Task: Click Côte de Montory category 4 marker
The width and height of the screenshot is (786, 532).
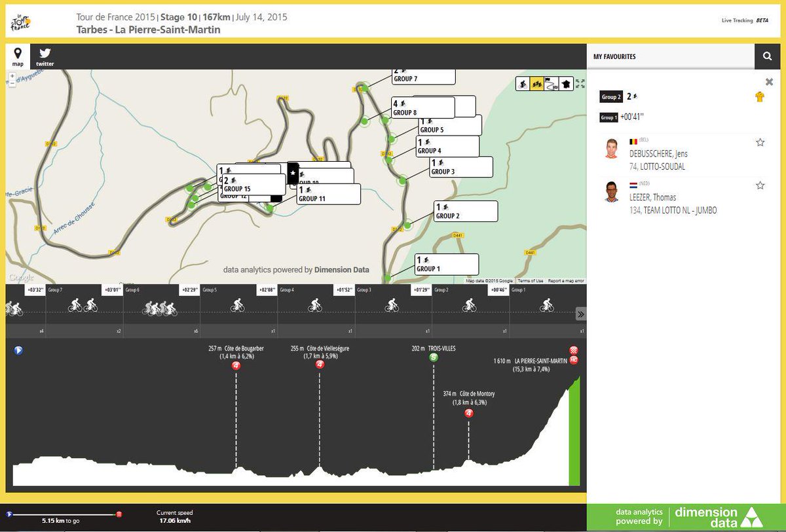Action: pos(469,413)
